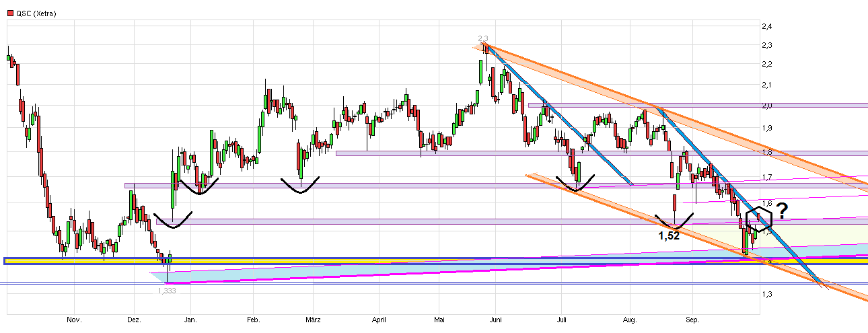Click the Nov. month label
The height and width of the screenshot is (333, 868).
75,321
